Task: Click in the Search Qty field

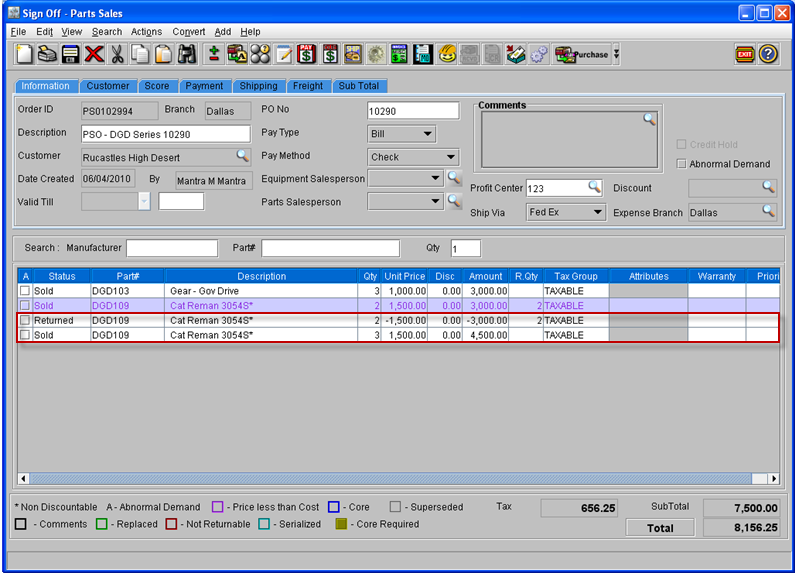Action: pos(465,248)
